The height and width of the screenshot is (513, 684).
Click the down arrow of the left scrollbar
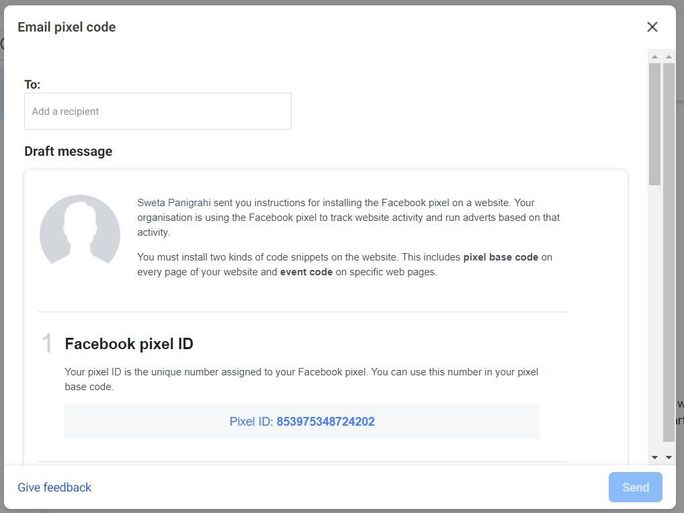point(655,457)
